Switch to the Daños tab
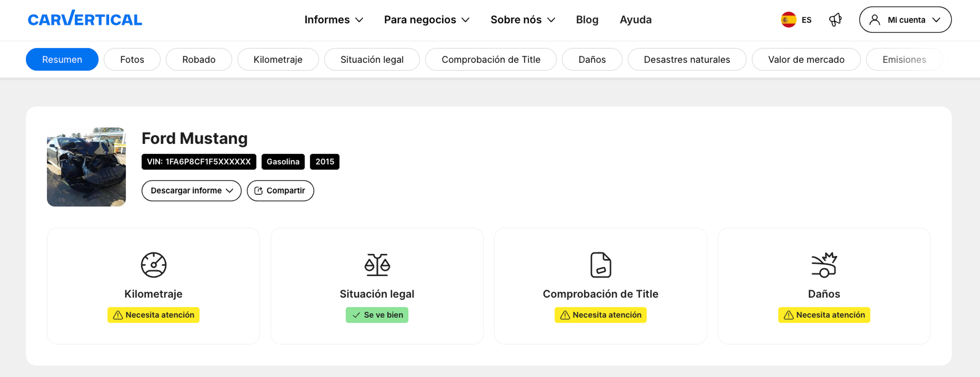Image resolution: width=980 pixels, height=377 pixels. 592,60
